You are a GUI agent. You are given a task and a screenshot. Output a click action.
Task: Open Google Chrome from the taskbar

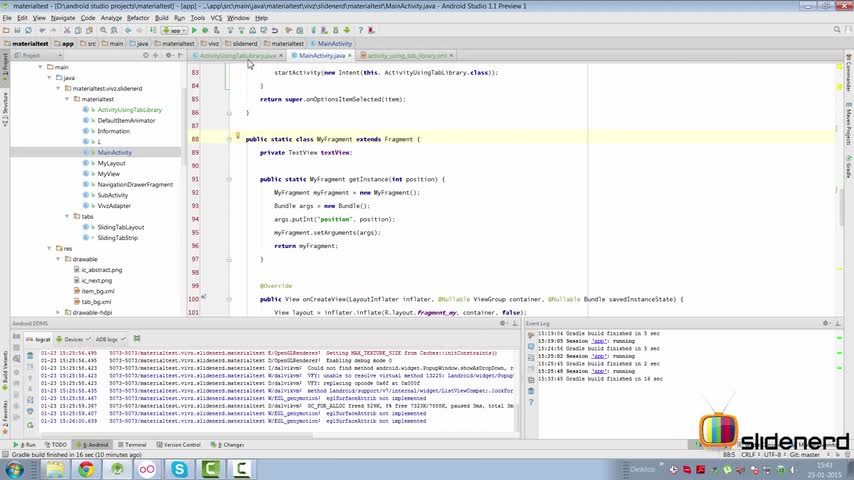click(x=86, y=468)
